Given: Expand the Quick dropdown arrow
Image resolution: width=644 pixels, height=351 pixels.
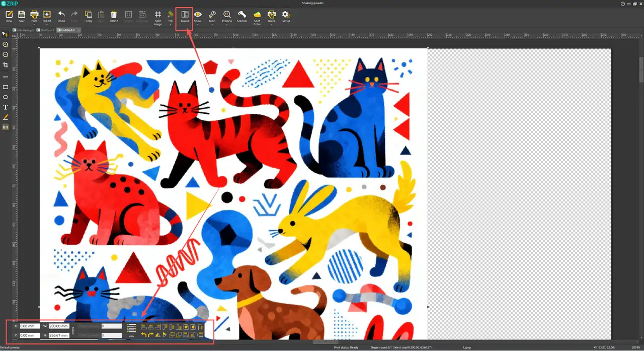Looking at the screenshot, I should 272,25.
